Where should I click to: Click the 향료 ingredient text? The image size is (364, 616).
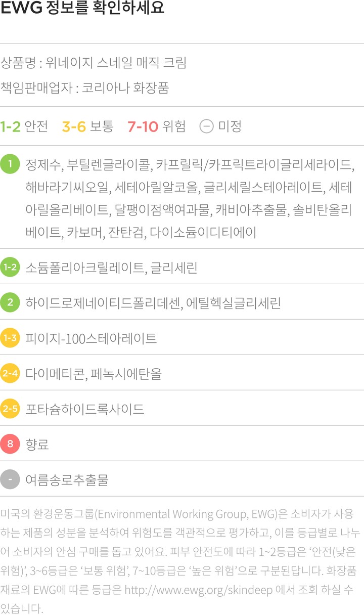[x=37, y=445]
